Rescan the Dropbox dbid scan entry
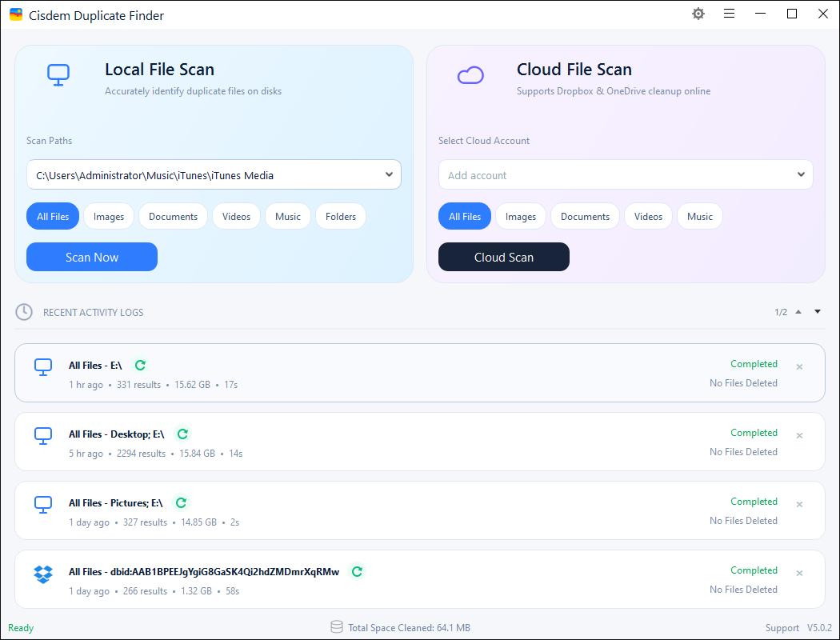840x640 pixels. pyautogui.click(x=358, y=571)
